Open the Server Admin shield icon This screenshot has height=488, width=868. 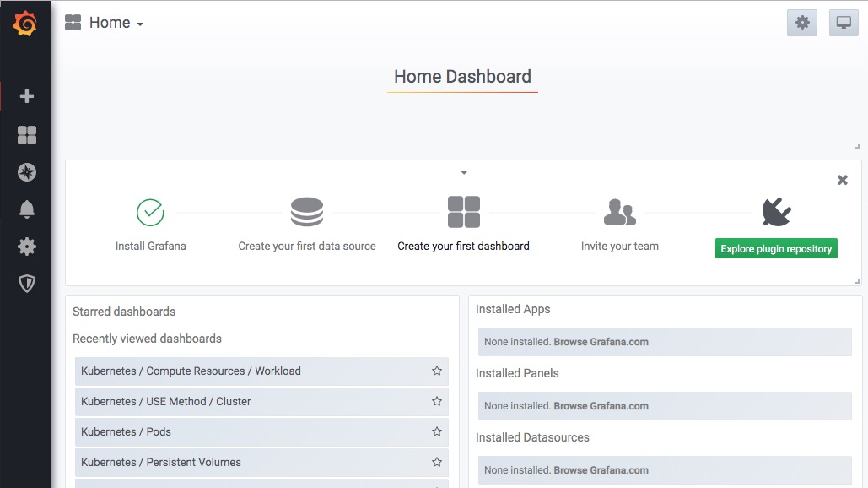[x=27, y=284]
